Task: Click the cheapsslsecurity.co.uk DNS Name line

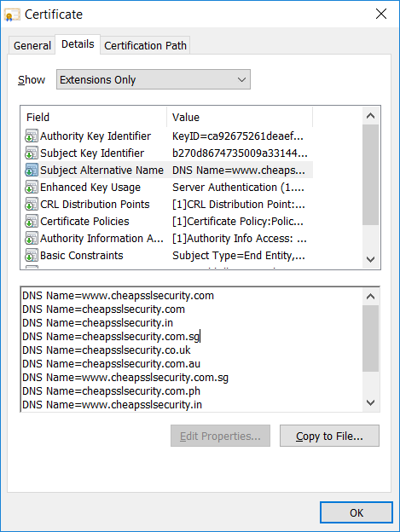Action: coord(107,350)
